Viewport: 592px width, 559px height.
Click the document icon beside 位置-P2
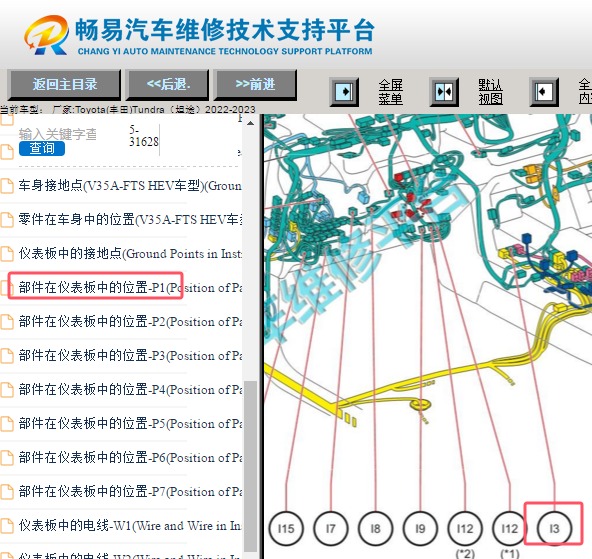[x=7, y=322]
